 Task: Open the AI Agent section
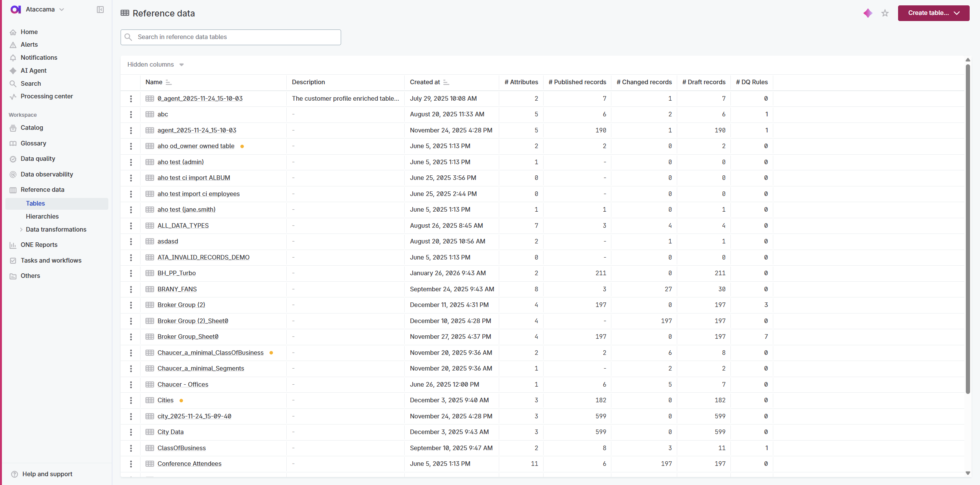point(34,70)
